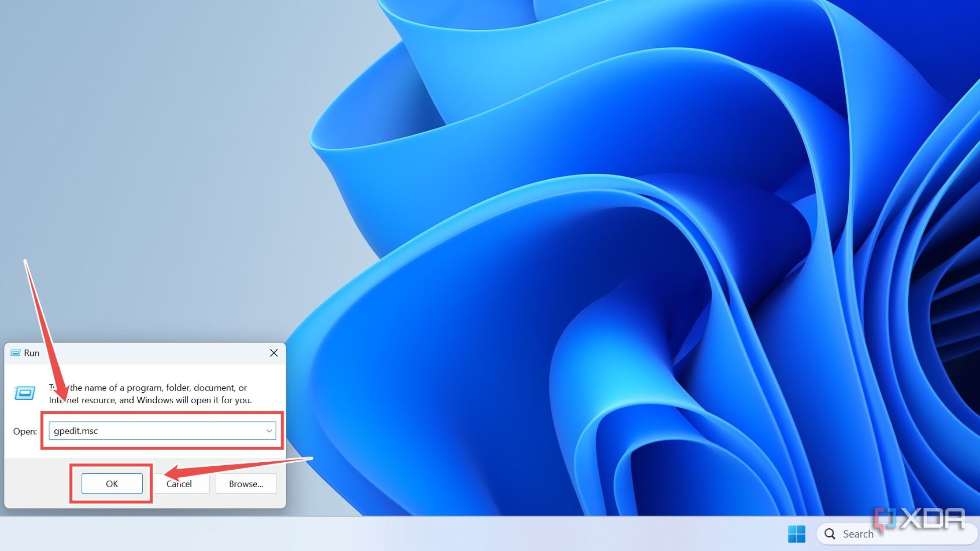Click the 'Open:' label in Run
The width and height of the screenshot is (980, 551).
[25, 431]
